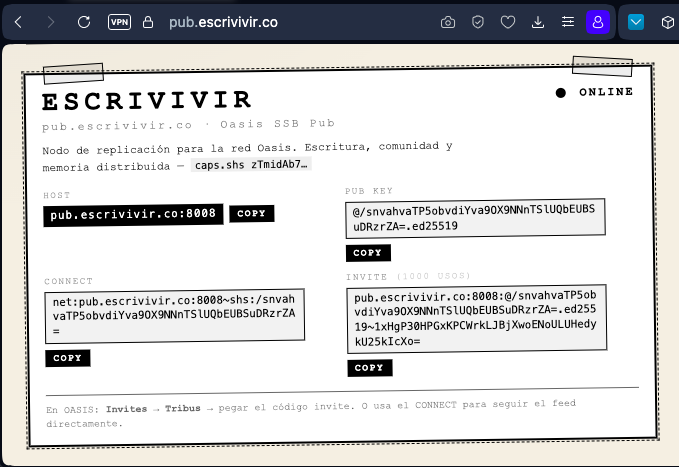
Task: Click the ONLINE status indicator
Action: tap(594, 92)
